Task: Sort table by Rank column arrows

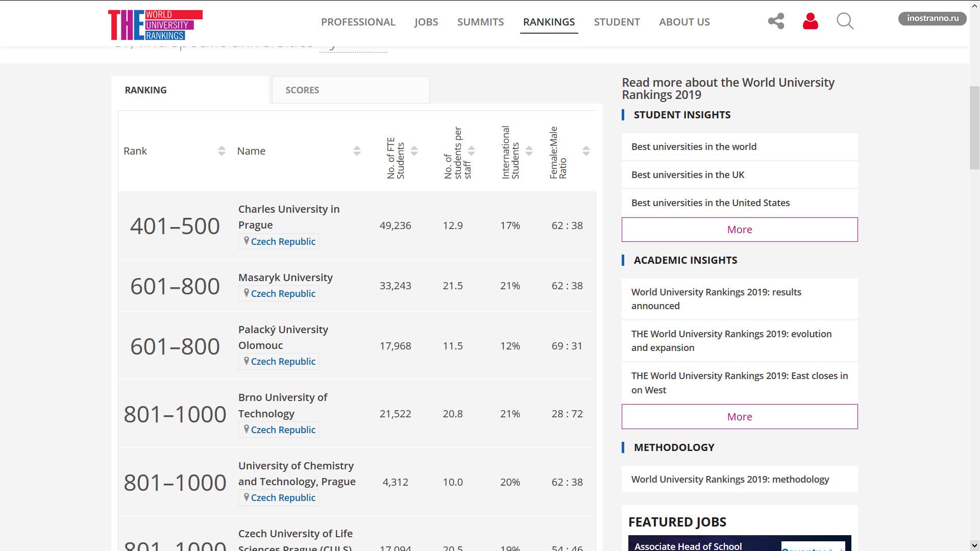Action: tap(222, 151)
